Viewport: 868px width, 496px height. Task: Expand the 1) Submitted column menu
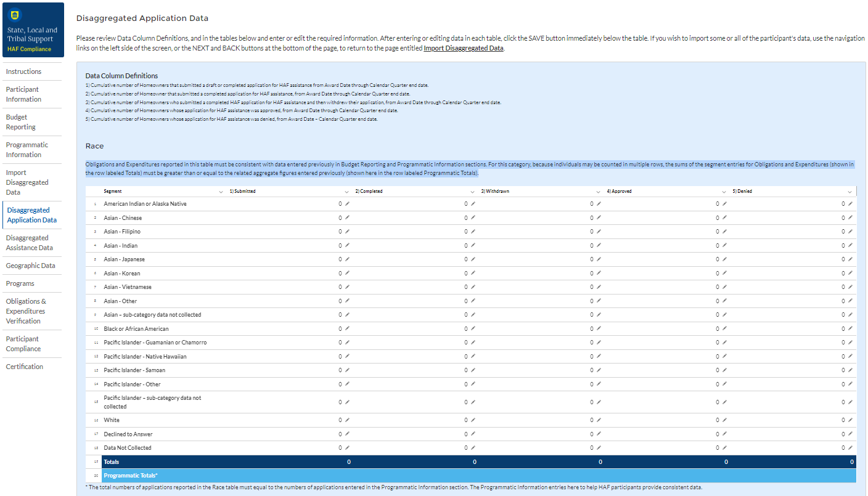(x=347, y=192)
